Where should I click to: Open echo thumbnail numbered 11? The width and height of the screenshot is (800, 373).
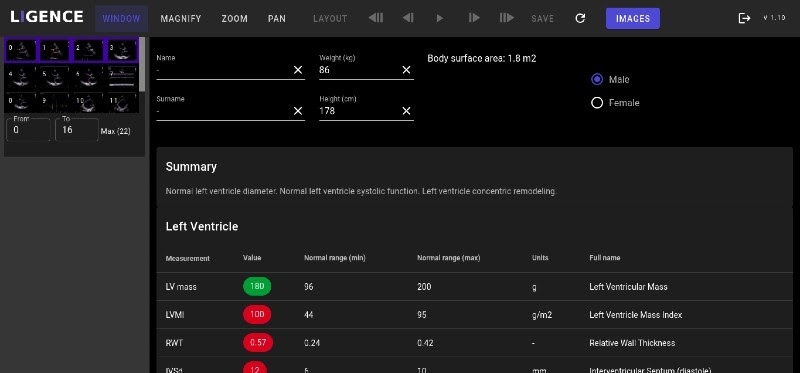122,103
